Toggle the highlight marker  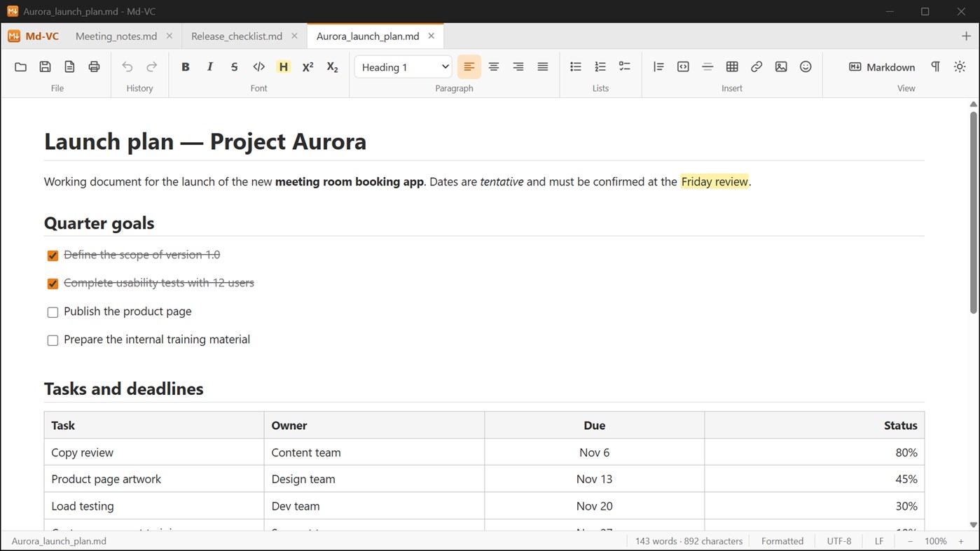pyautogui.click(x=283, y=67)
